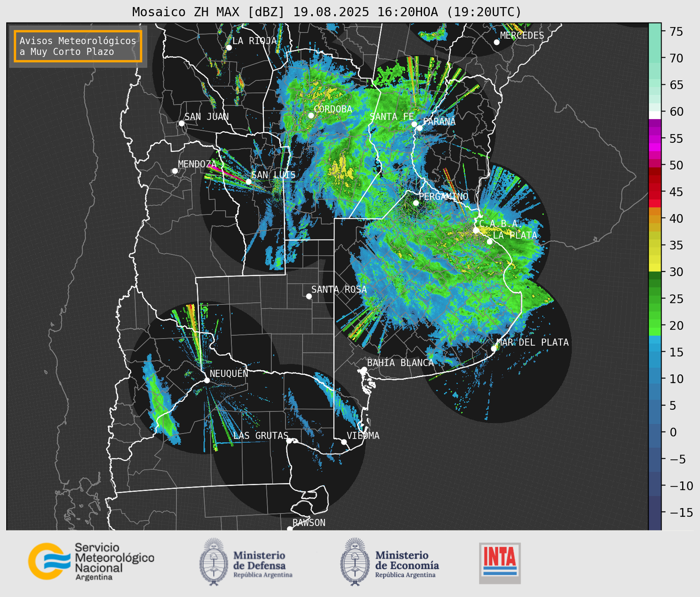Select the SAN JUAN city marker

tap(181, 123)
